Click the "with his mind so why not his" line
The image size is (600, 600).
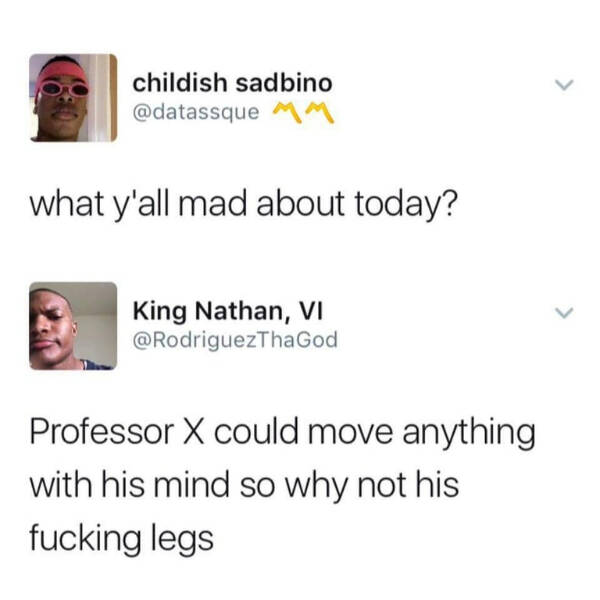244,486
